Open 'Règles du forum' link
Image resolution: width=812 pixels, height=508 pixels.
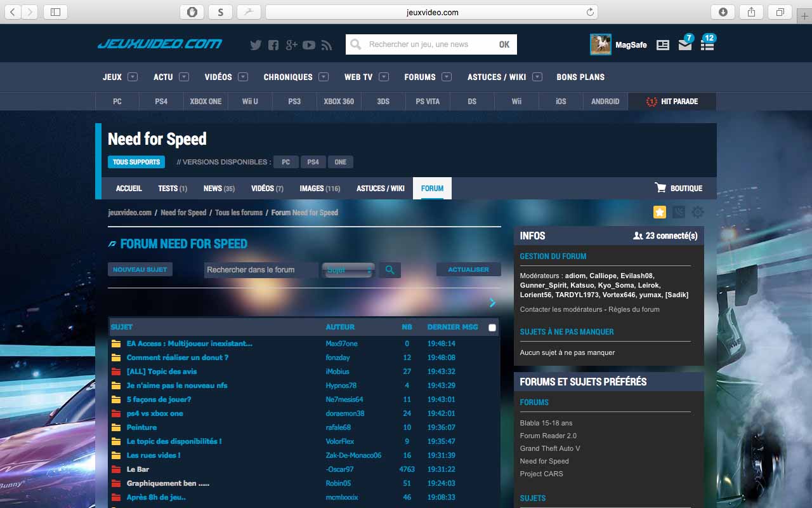coord(634,309)
